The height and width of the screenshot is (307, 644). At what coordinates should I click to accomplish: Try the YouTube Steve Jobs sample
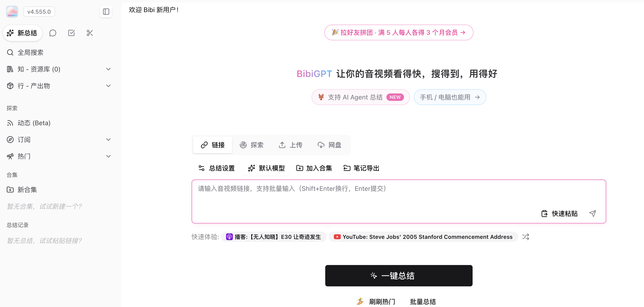tap(423, 237)
